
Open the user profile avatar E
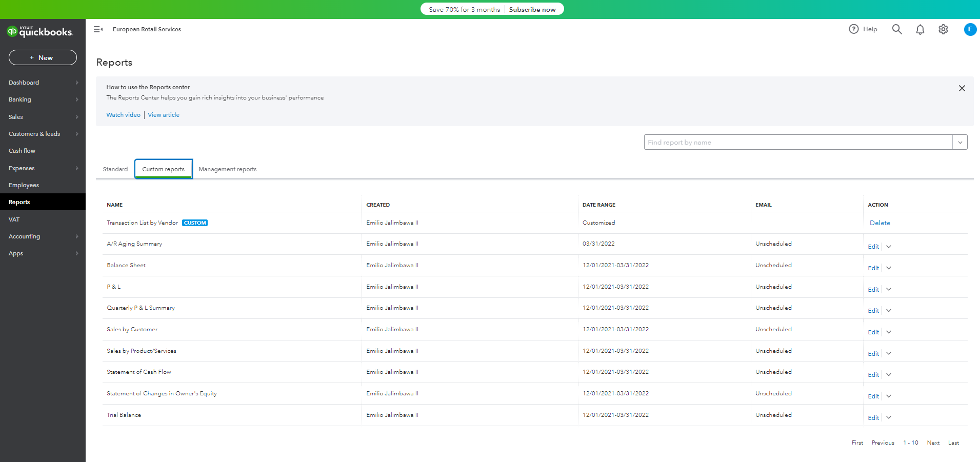(x=970, y=29)
